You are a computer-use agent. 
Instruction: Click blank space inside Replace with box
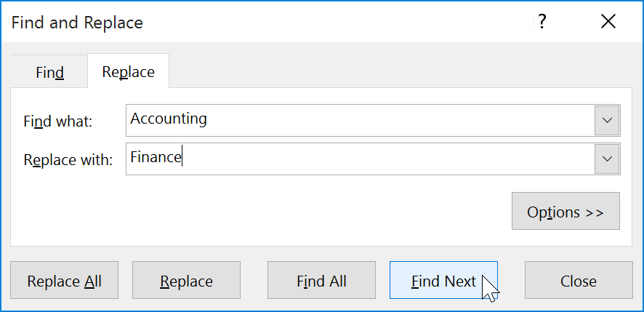click(x=400, y=159)
